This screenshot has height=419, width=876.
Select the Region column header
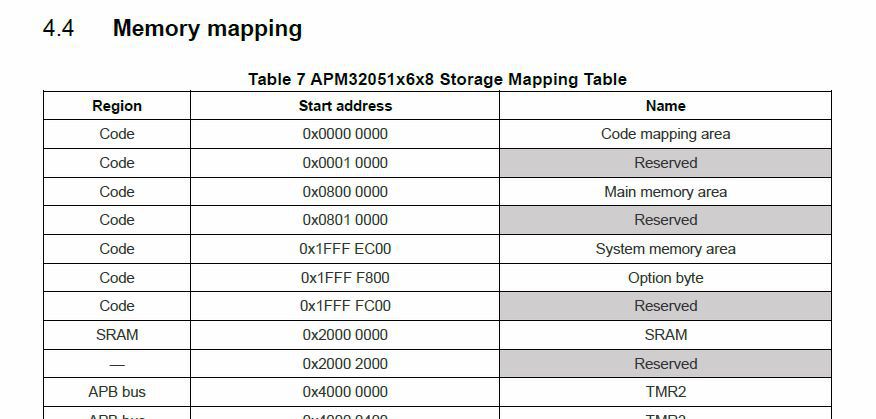tap(117, 106)
